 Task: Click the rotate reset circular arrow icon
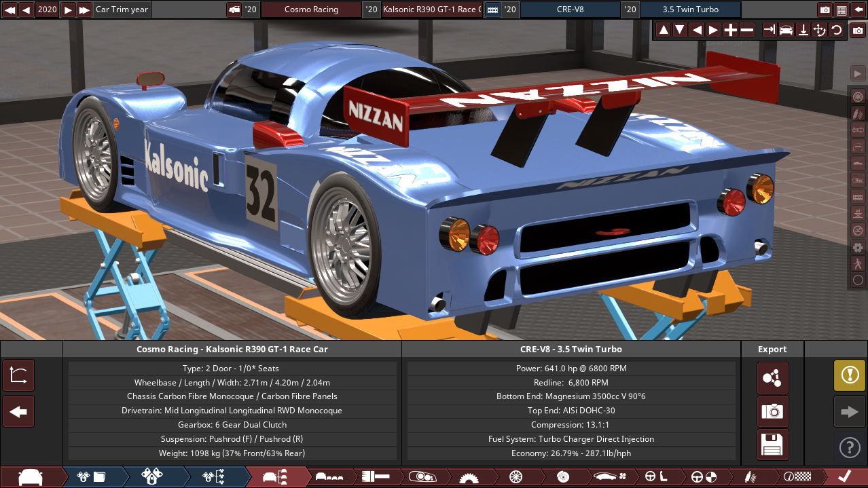tap(836, 30)
